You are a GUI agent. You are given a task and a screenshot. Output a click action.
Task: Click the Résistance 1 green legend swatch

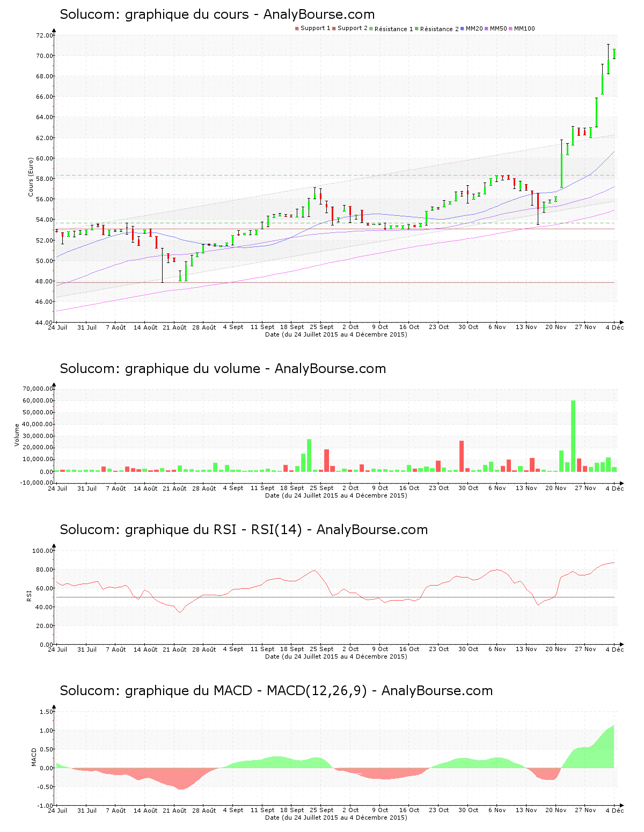tap(371, 28)
